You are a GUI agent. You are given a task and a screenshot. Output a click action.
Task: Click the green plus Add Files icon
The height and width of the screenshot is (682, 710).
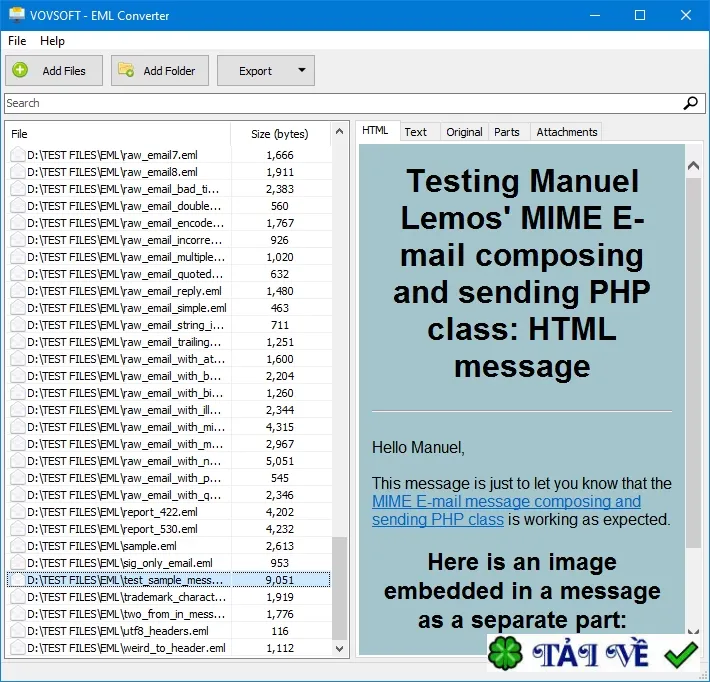(20, 70)
